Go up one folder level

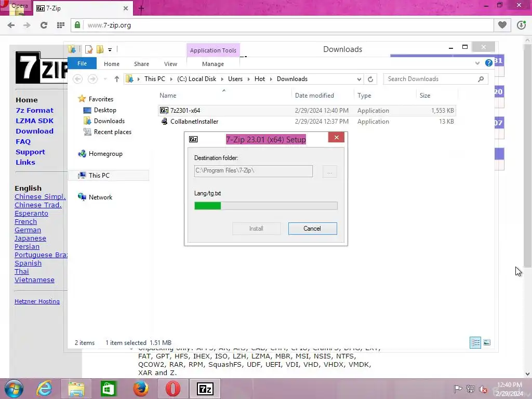(x=117, y=79)
